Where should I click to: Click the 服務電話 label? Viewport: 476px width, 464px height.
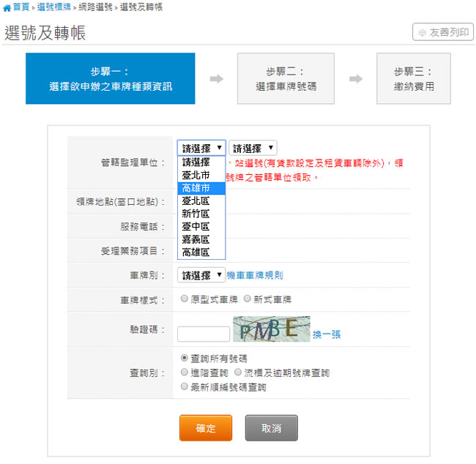point(142,226)
